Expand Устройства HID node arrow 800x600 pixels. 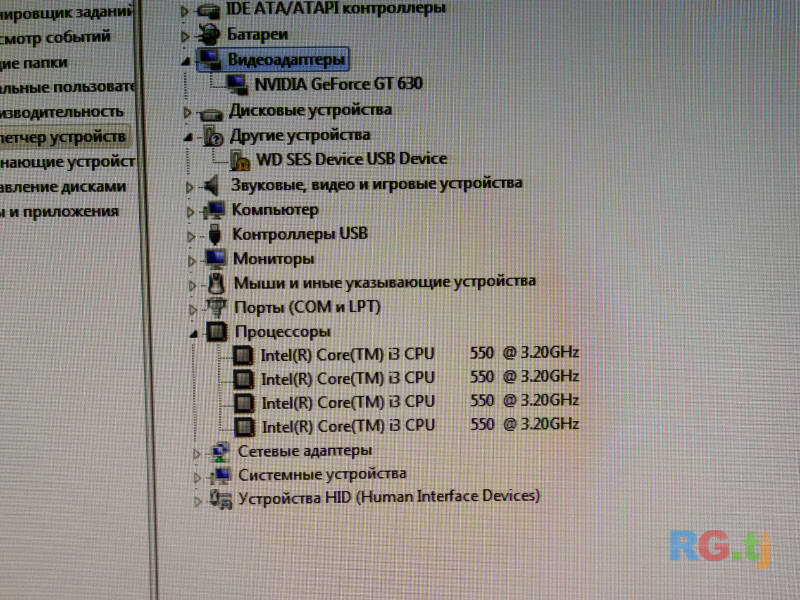(197, 501)
